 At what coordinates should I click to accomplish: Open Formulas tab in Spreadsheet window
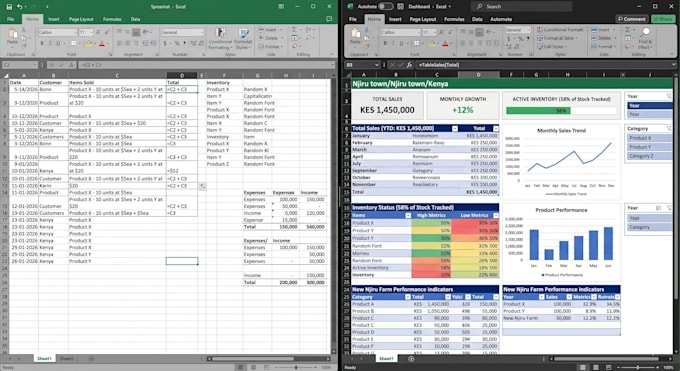click(112, 19)
